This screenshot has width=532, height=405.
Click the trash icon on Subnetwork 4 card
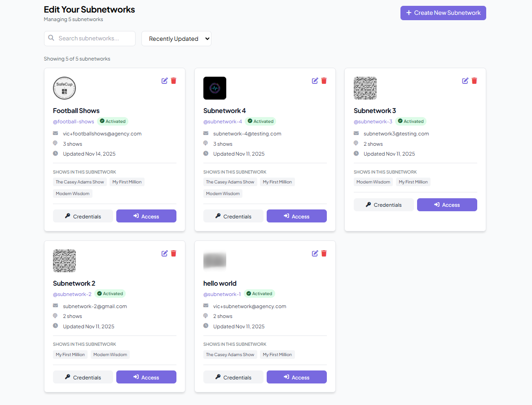(324, 81)
